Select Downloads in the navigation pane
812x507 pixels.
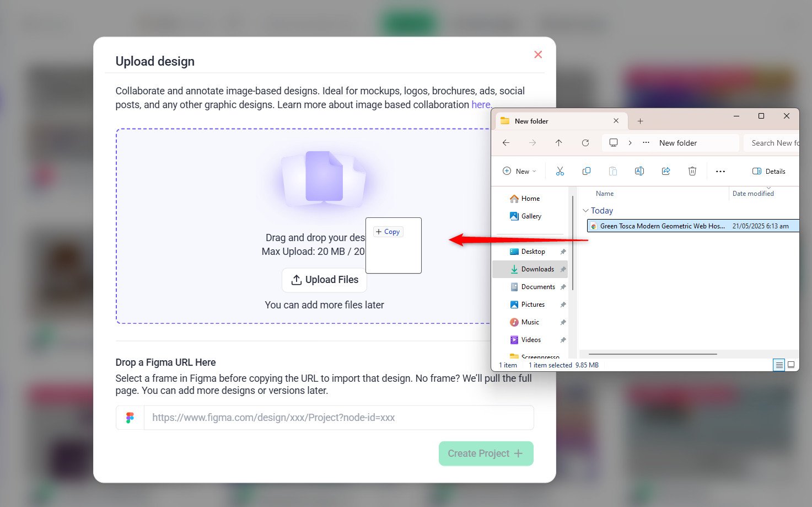(537, 269)
